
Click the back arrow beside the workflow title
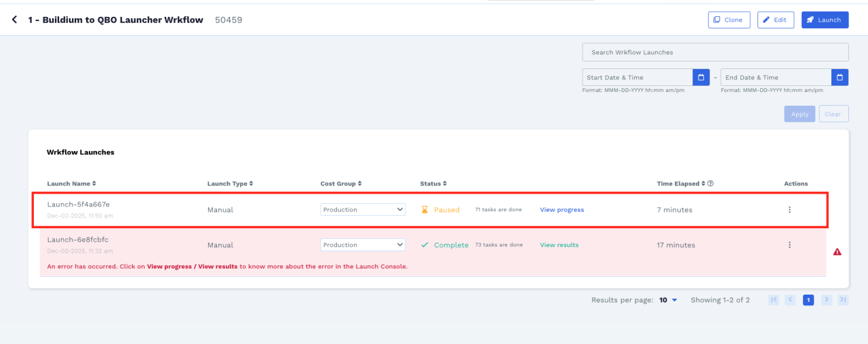[x=14, y=20]
